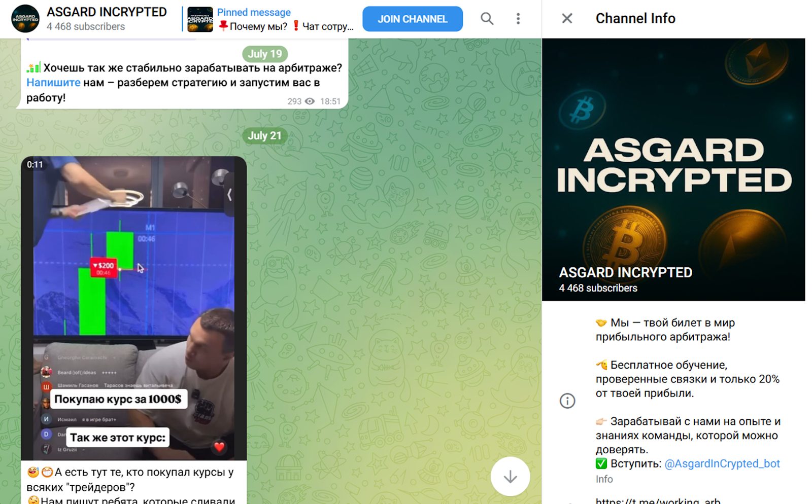Click the info icon in Channel Info
Viewport: 812px width, 504px height.
pos(567,401)
